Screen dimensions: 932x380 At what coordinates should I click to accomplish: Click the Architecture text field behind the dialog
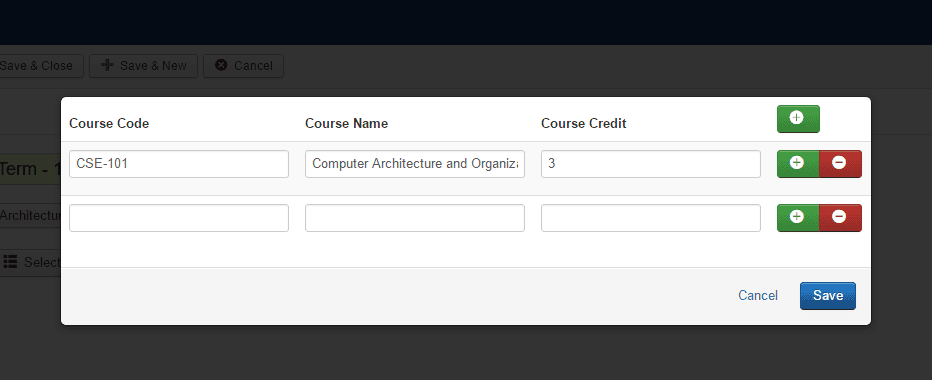pos(30,215)
